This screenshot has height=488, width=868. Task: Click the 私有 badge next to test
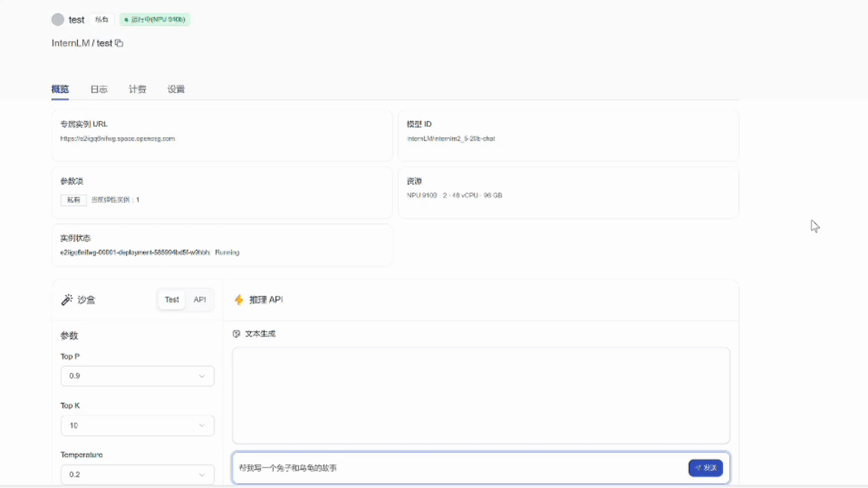pyautogui.click(x=101, y=19)
